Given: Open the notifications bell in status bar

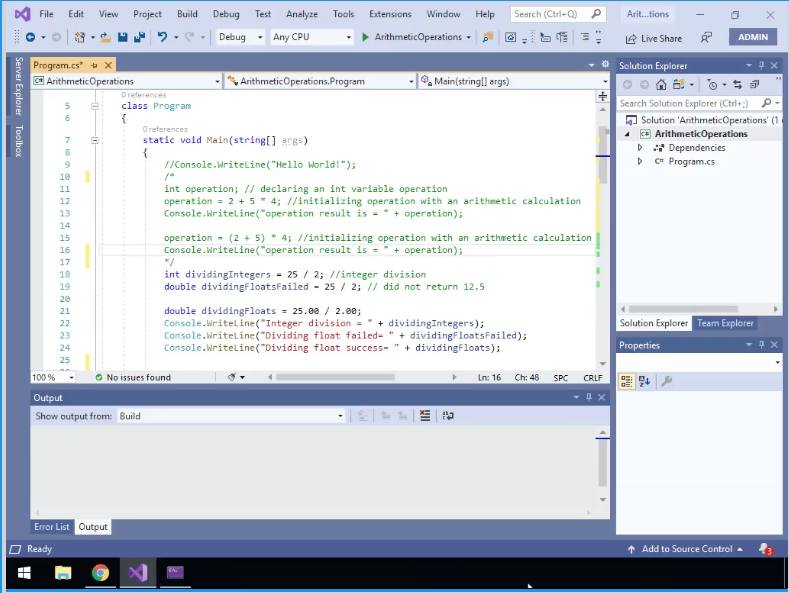Looking at the screenshot, I should point(765,549).
